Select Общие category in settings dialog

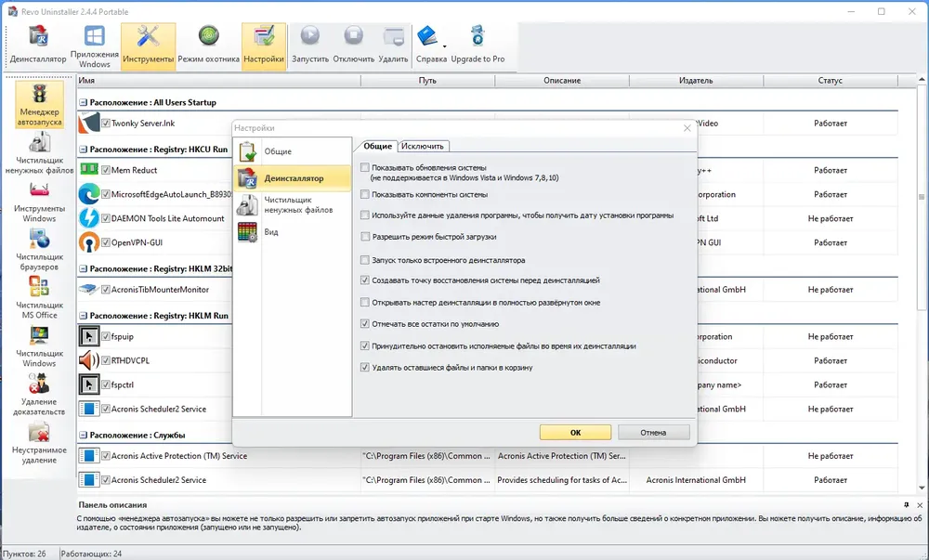pos(293,151)
